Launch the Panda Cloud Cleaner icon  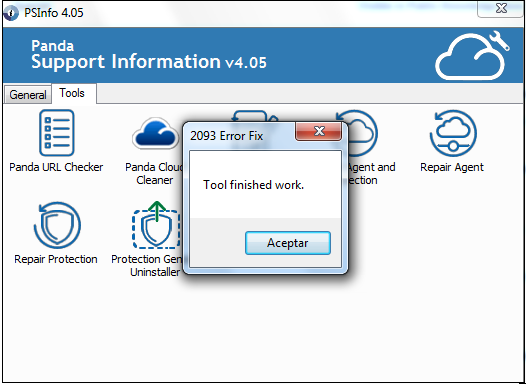[x=156, y=134]
